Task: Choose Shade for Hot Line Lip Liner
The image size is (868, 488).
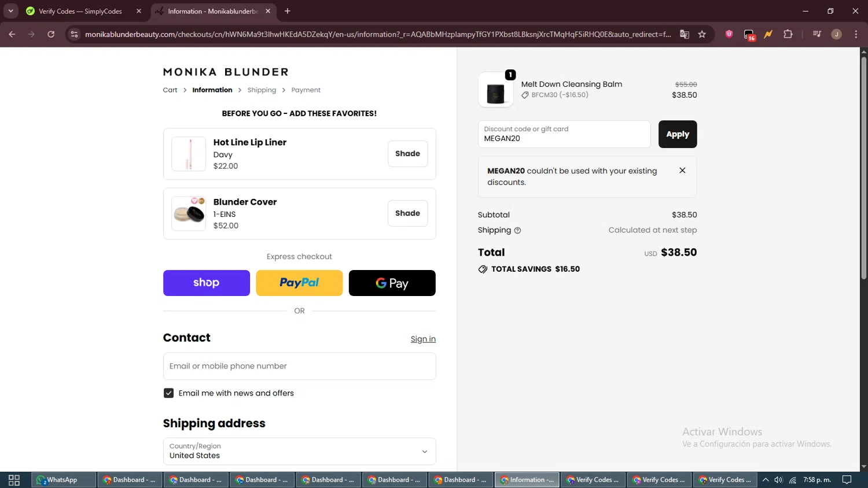Action: click(407, 154)
